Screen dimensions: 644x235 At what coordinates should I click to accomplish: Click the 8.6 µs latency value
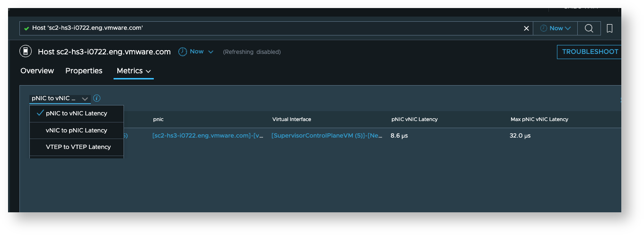tap(399, 135)
